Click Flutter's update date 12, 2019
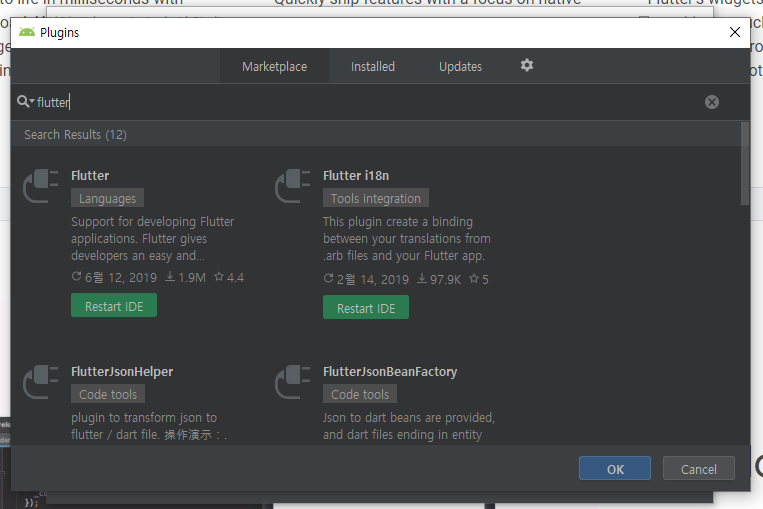Image resolution: width=763 pixels, height=509 pixels. click(x=114, y=277)
